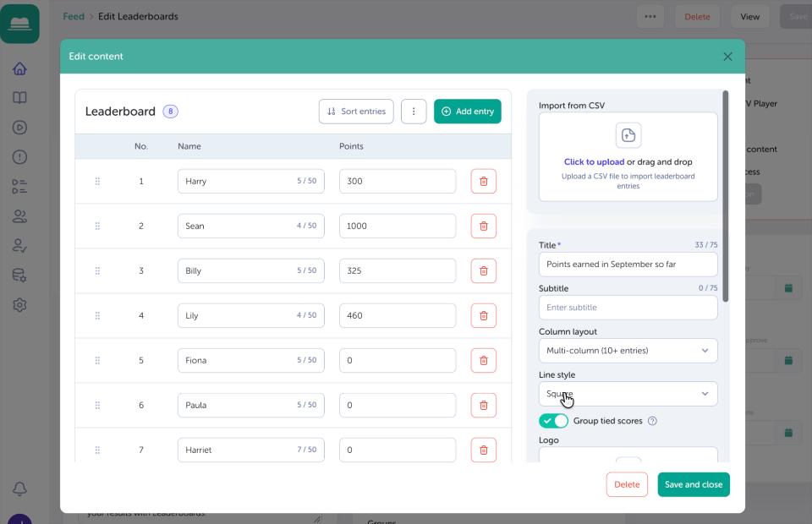Image resolution: width=812 pixels, height=524 pixels.
Task: Edit Sean's points field showing 1000
Action: [x=398, y=226]
